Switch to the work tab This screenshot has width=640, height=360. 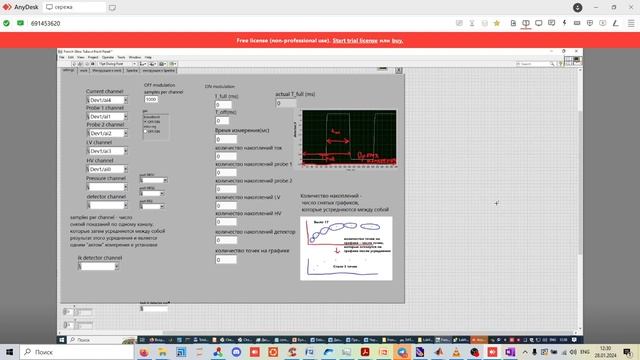(x=83, y=71)
